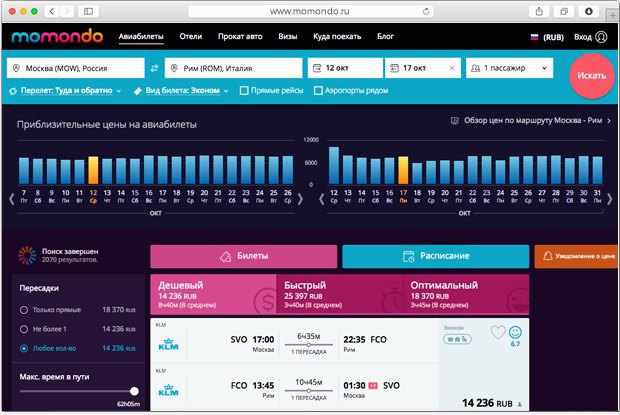The height and width of the screenshot is (415, 620).
Task: Open Вид билета: Эконом dropdown
Action: pos(181,91)
